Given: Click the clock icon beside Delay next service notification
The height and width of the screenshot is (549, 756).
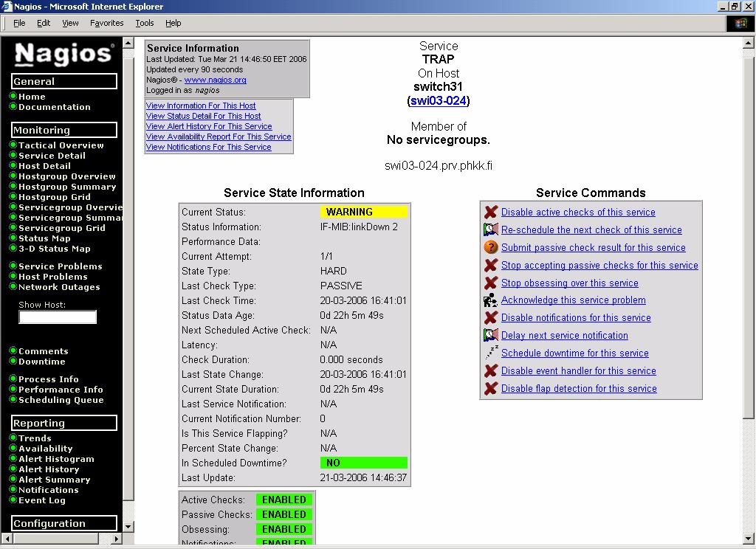Looking at the screenshot, I should click(x=491, y=335).
